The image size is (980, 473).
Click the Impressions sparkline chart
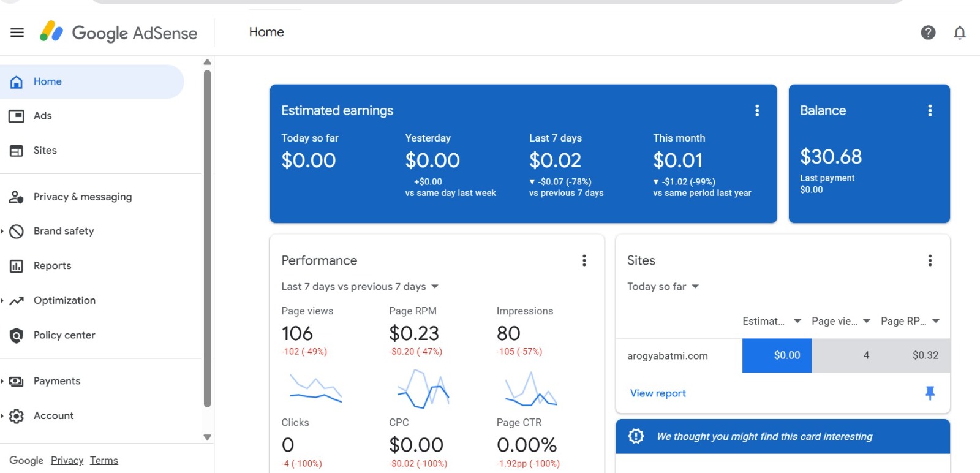point(530,388)
